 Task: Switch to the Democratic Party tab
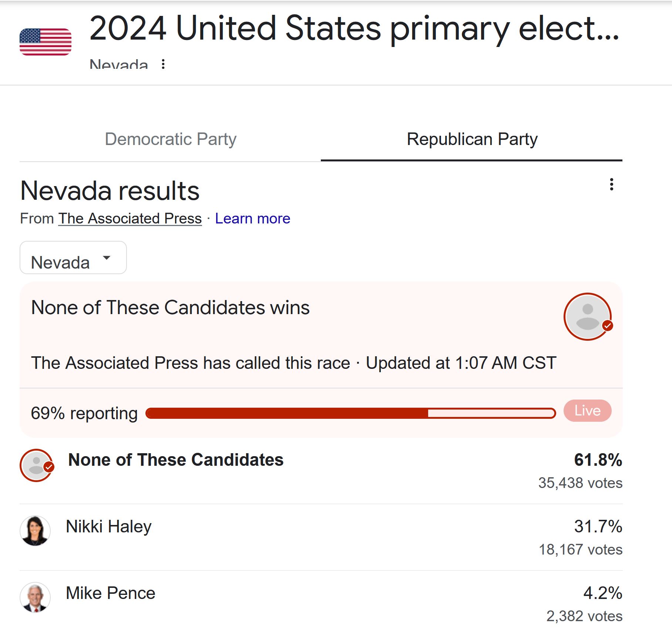point(170,139)
